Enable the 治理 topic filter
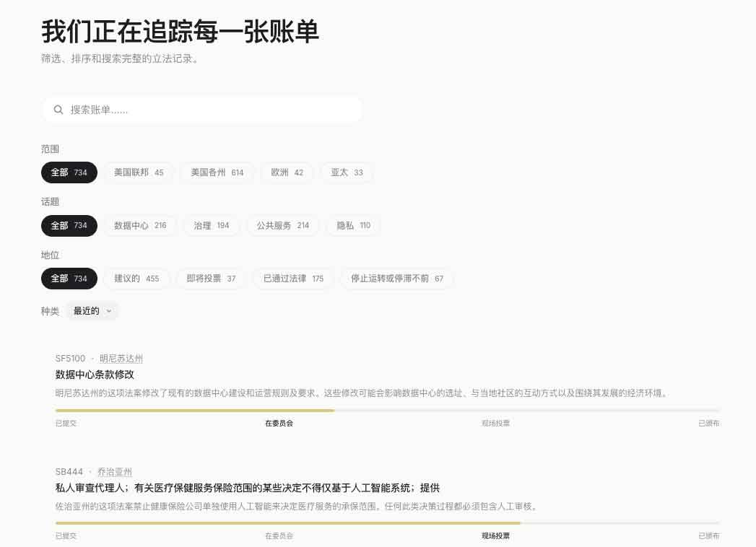The height and width of the screenshot is (547, 756). point(211,225)
